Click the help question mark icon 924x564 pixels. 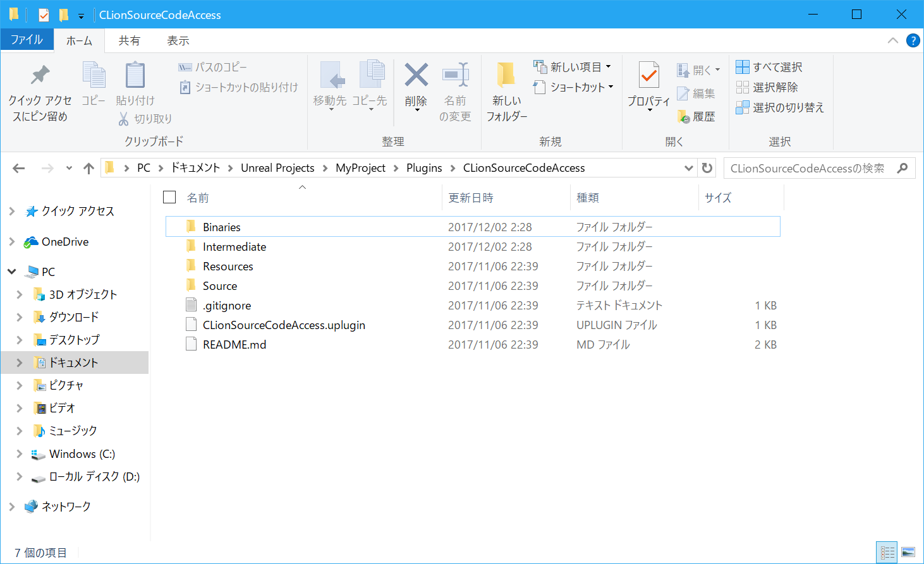[x=913, y=40]
